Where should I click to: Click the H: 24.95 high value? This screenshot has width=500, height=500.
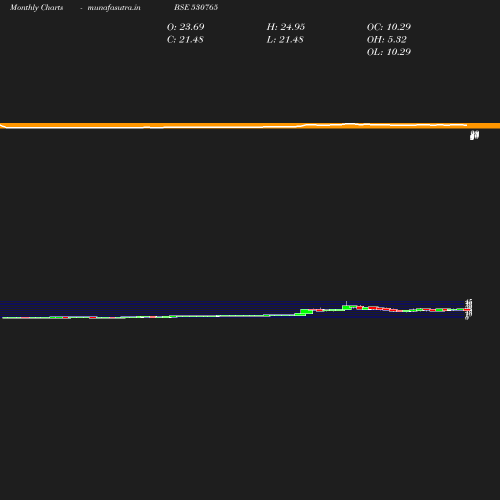pos(286,27)
